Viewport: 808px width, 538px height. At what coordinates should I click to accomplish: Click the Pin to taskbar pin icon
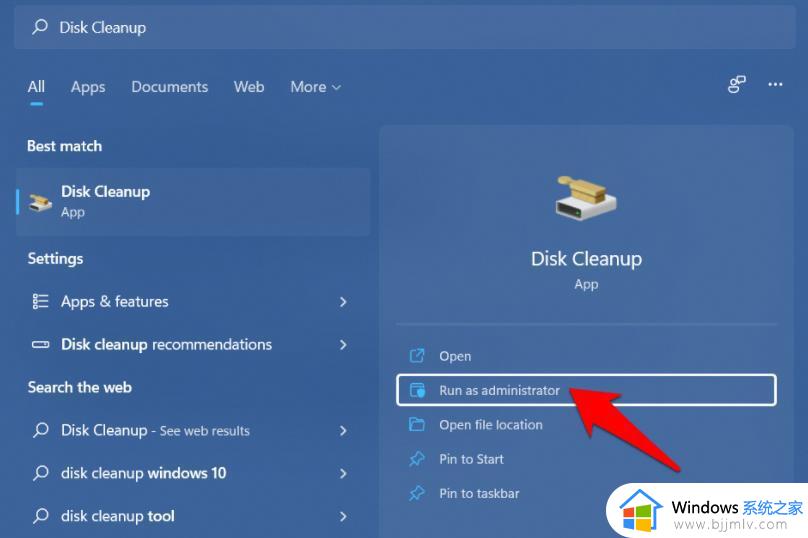416,493
